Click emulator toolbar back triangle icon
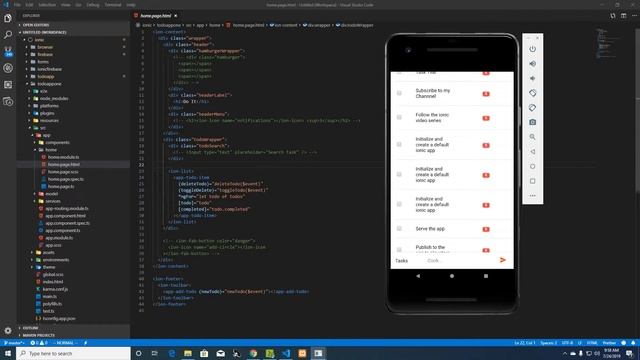This screenshot has height=360, width=640. (533, 151)
